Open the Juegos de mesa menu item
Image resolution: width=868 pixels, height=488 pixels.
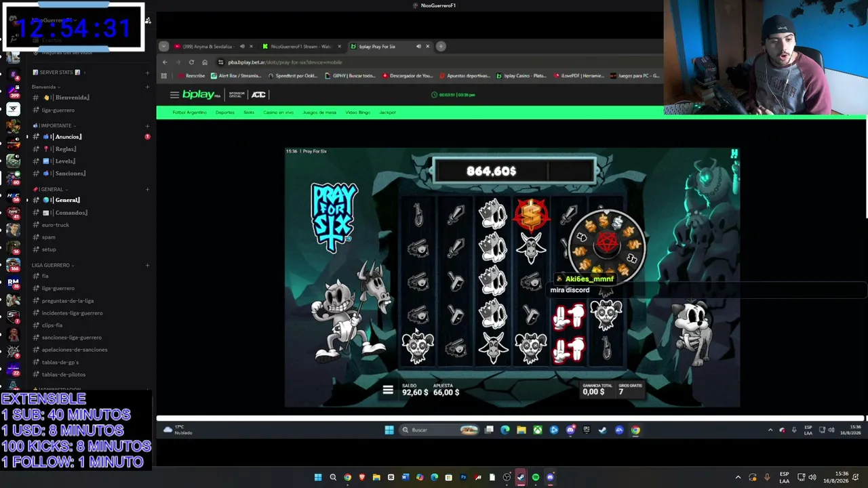[x=319, y=113]
